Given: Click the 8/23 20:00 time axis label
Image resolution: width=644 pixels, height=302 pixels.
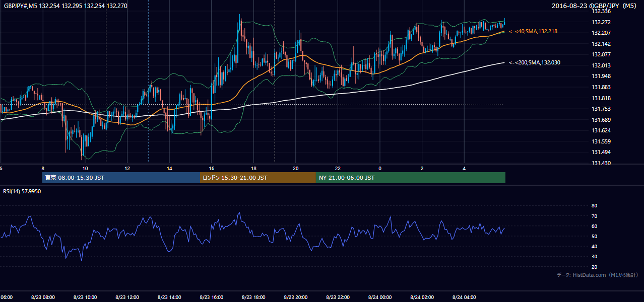Looking at the screenshot, I should 296,297.
